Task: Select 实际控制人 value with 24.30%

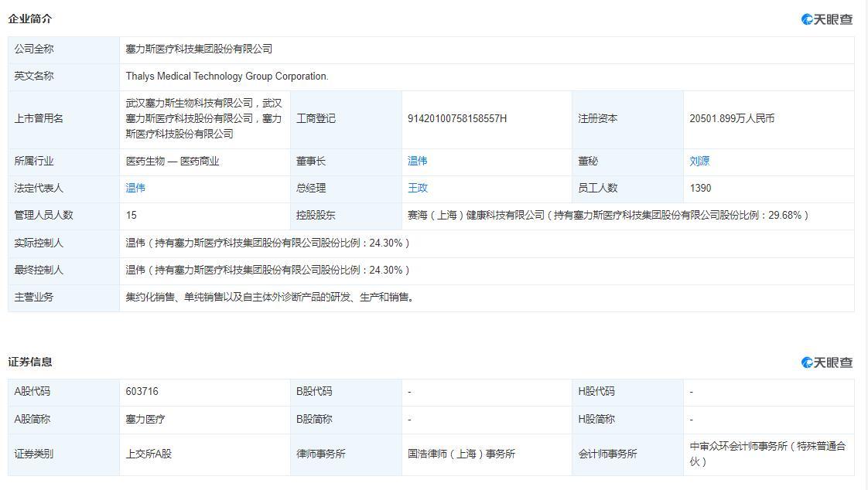Action: [x=268, y=243]
